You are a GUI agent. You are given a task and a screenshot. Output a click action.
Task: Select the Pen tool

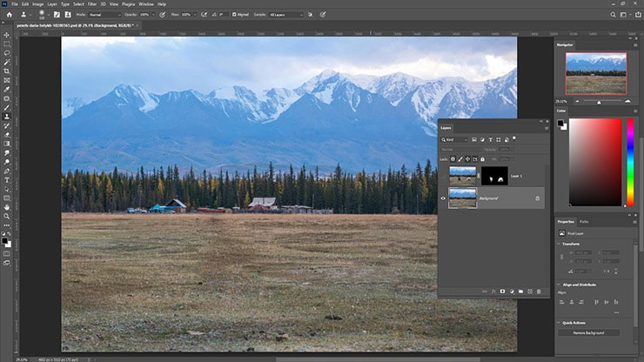tap(7, 171)
